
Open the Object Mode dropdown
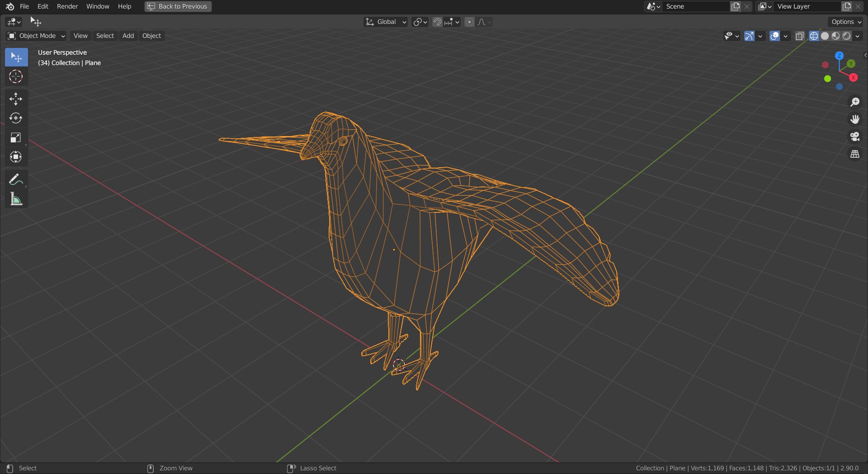[36, 36]
